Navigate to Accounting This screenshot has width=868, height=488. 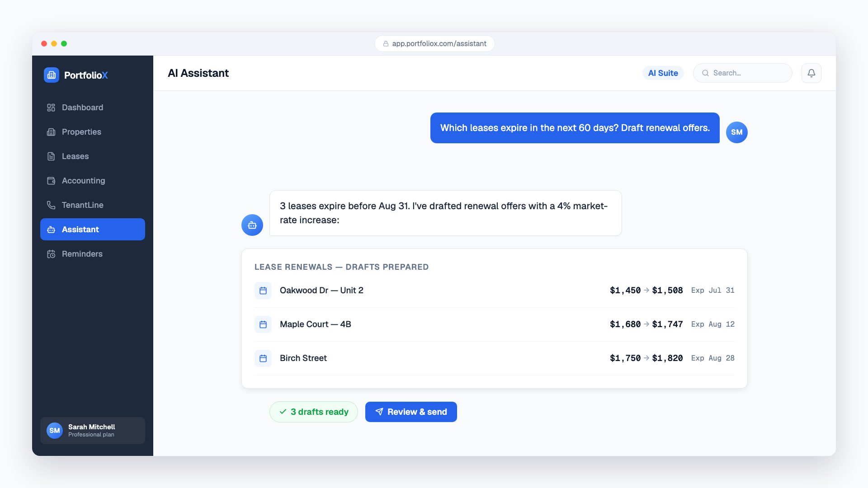[x=93, y=181]
